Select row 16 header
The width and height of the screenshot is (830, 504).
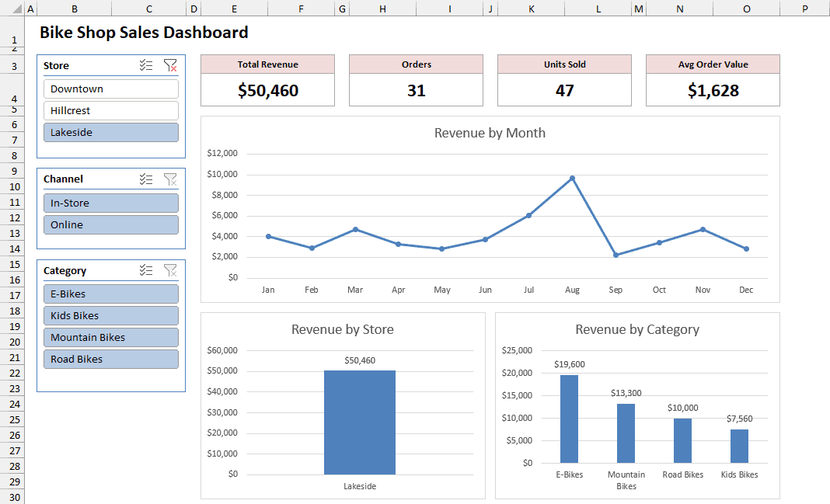[x=14, y=280]
